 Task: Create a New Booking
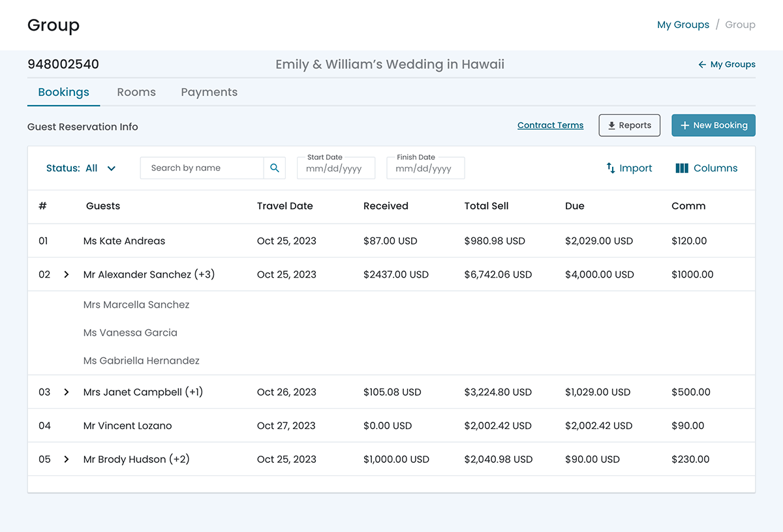pyautogui.click(x=713, y=125)
